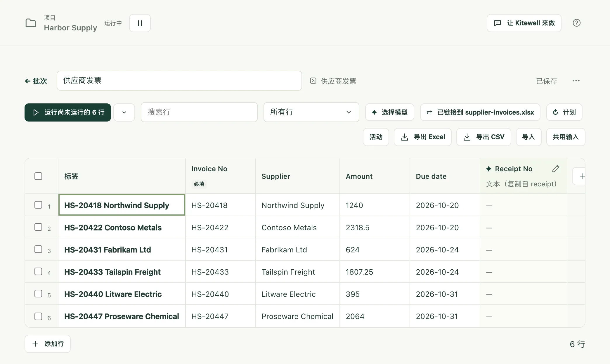The height and width of the screenshot is (364, 610).
Task: Open 共用输入 shared inputs
Action: pyautogui.click(x=566, y=137)
